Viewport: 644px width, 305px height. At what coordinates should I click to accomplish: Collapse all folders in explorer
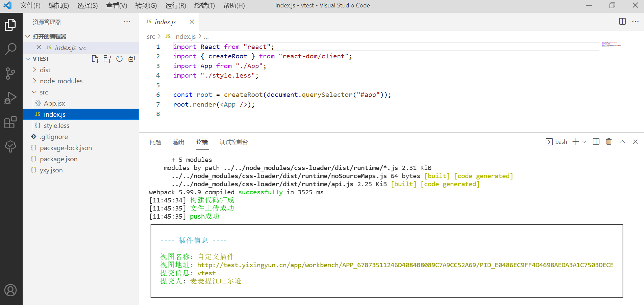(x=131, y=59)
